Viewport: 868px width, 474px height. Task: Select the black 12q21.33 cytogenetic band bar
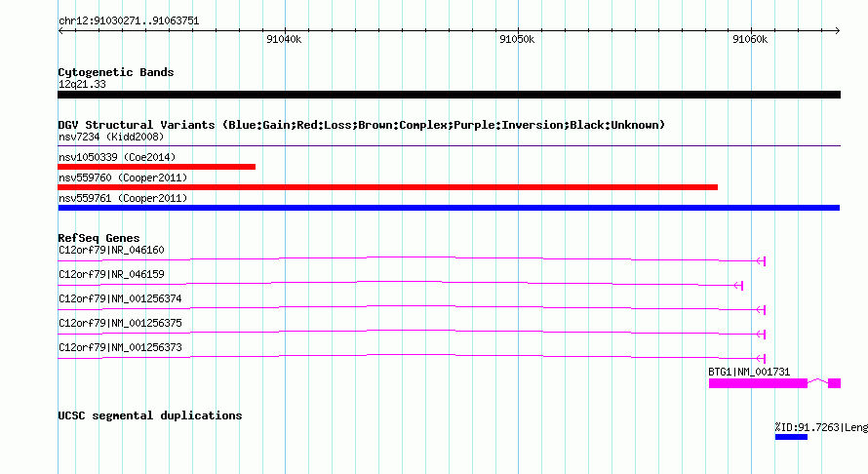449,95
